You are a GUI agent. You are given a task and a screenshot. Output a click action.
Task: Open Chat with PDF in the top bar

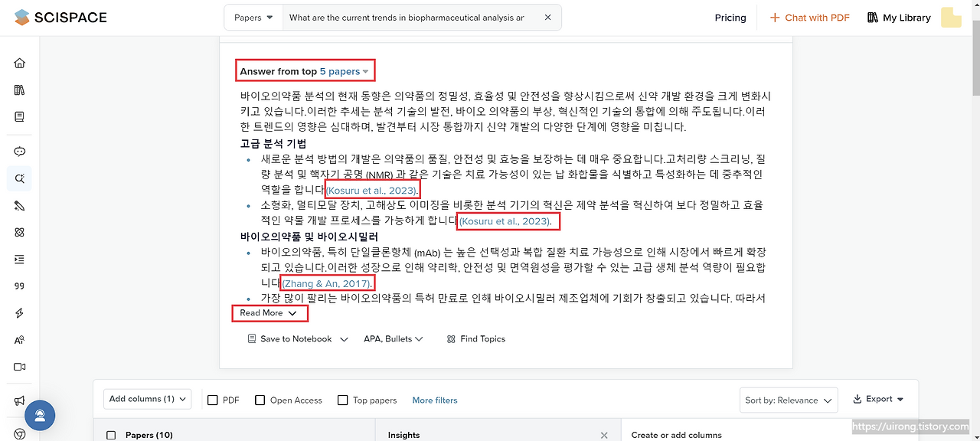[x=809, y=17]
